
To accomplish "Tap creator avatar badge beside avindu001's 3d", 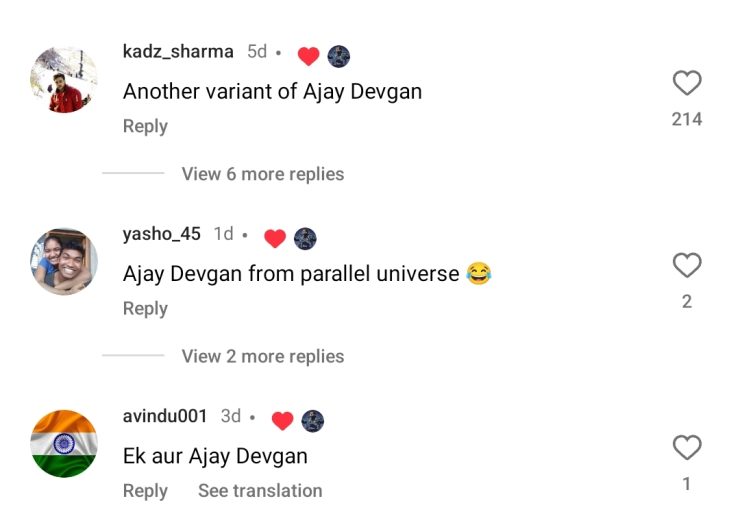I will (x=313, y=421).
